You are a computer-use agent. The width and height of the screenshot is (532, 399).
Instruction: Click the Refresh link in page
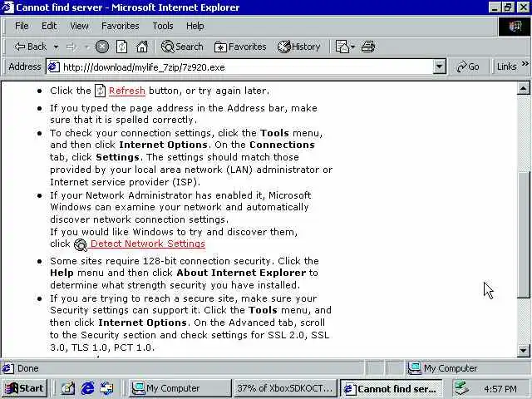click(x=127, y=91)
